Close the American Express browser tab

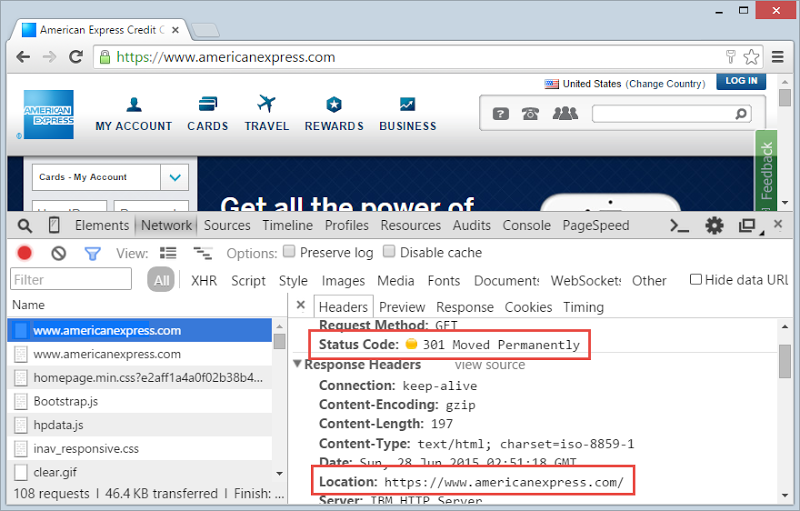tap(176, 30)
